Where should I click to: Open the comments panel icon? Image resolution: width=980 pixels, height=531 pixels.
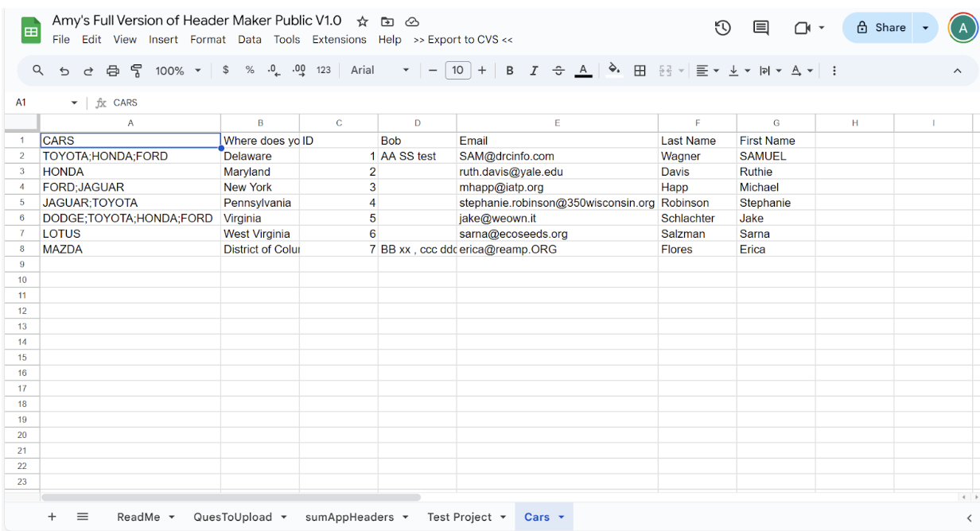761,28
